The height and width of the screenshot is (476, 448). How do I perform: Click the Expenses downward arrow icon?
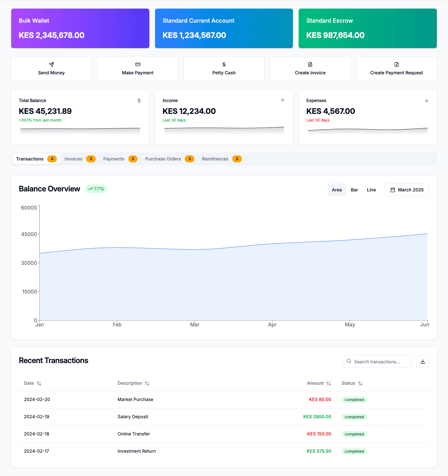click(x=427, y=100)
